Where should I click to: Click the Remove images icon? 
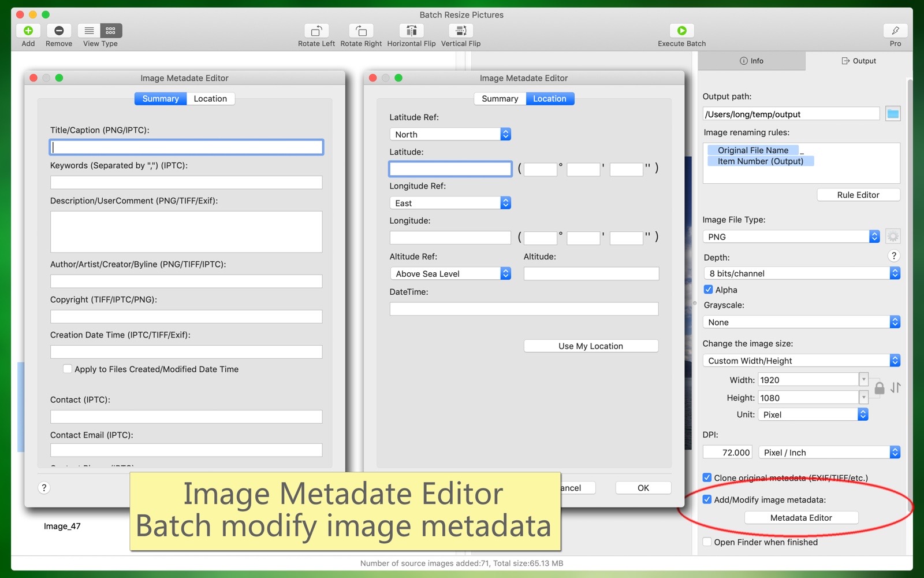59,31
